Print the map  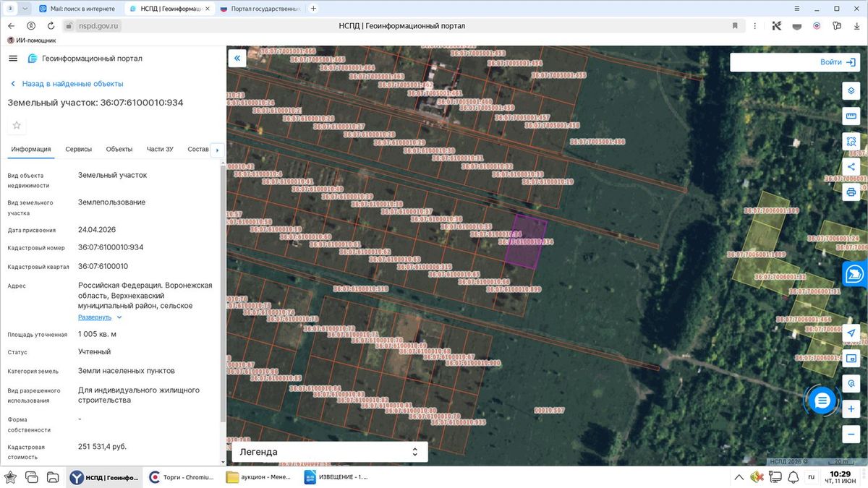(x=851, y=192)
